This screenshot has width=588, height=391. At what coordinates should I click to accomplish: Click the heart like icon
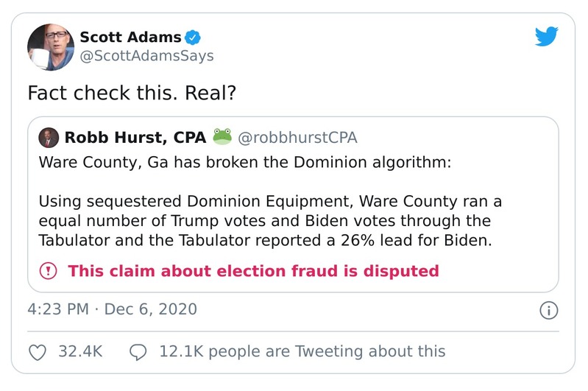pos(37,352)
